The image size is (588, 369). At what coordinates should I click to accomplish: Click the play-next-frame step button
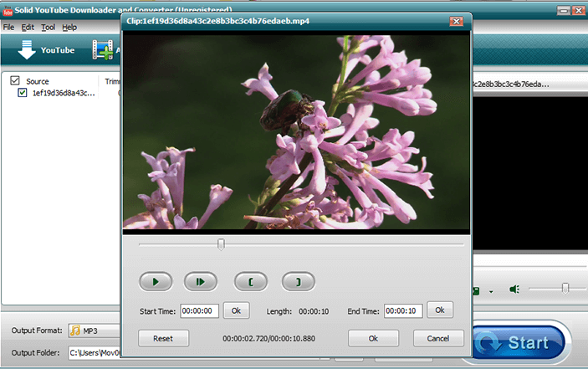click(201, 281)
